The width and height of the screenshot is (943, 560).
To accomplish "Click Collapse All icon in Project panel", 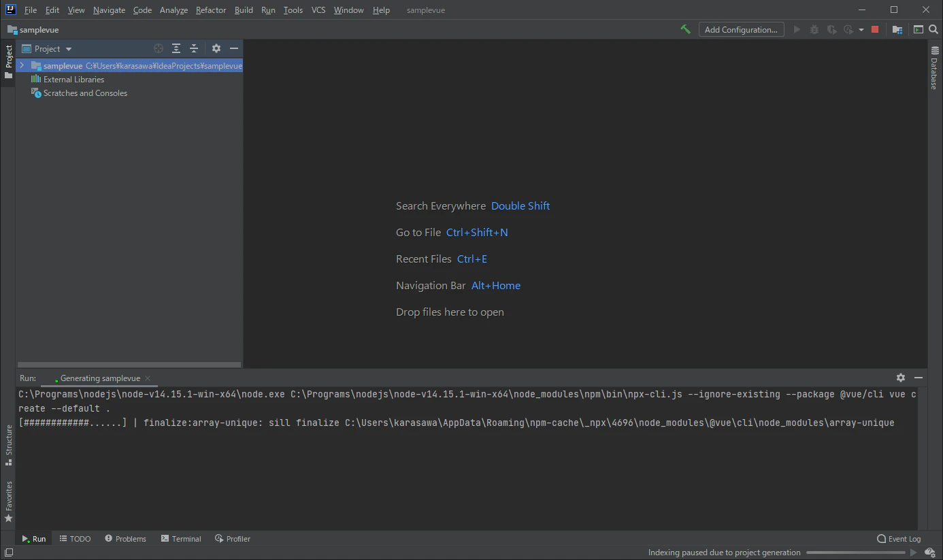I will (194, 48).
